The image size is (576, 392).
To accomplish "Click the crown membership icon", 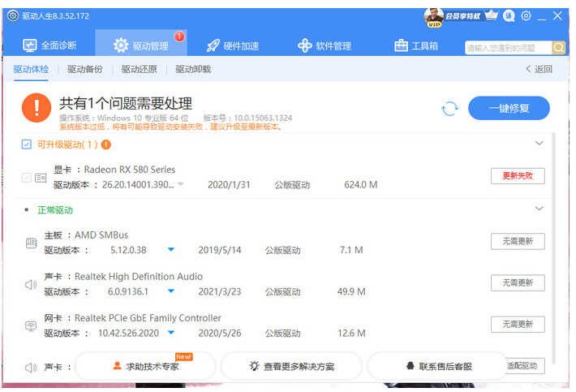I will [x=491, y=15].
